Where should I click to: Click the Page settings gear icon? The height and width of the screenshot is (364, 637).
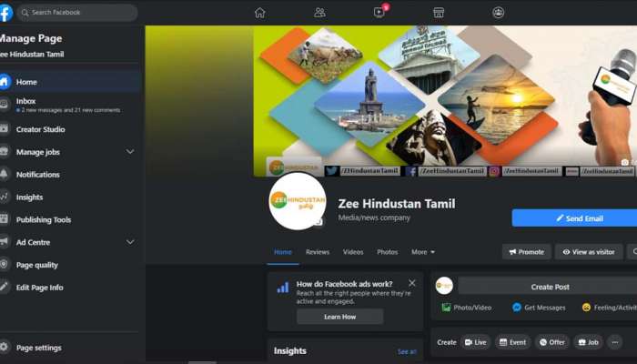tap(4, 348)
